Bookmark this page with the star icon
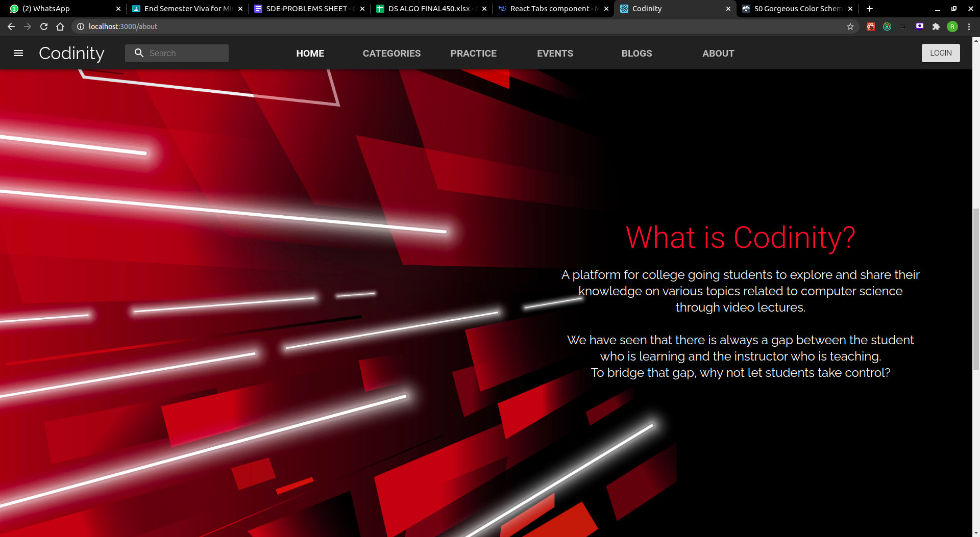Screen dimensions: 980x537 850,26
